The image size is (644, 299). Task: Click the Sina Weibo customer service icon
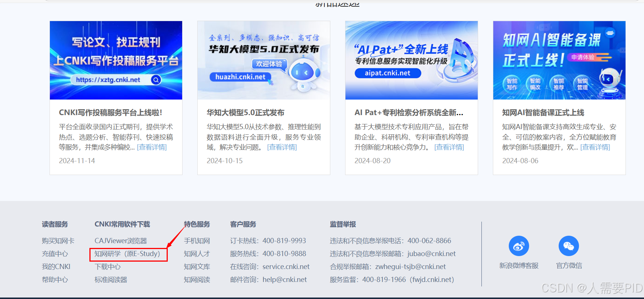point(519,246)
